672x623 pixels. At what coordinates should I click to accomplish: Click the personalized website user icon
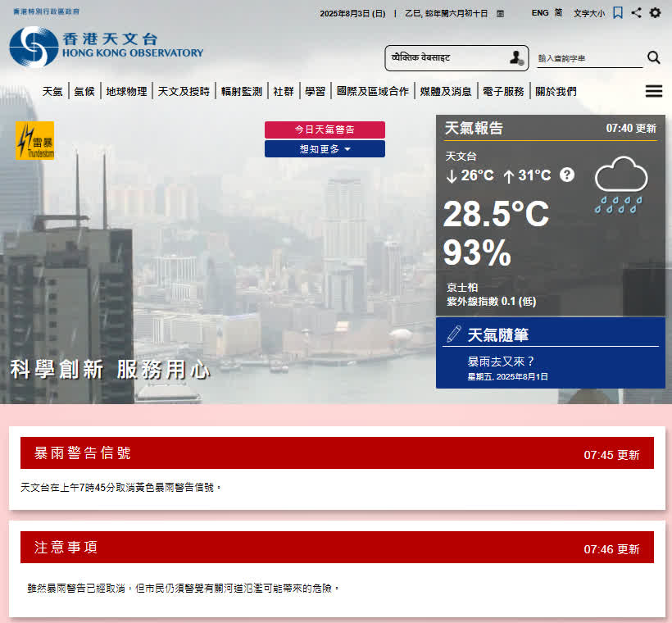click(x=516, y=57)
